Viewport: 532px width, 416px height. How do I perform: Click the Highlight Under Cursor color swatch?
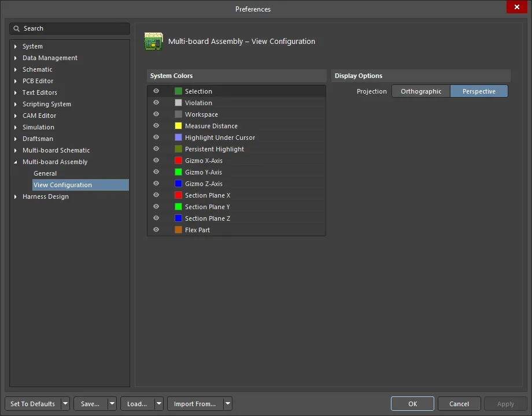[x=178, y=138]
